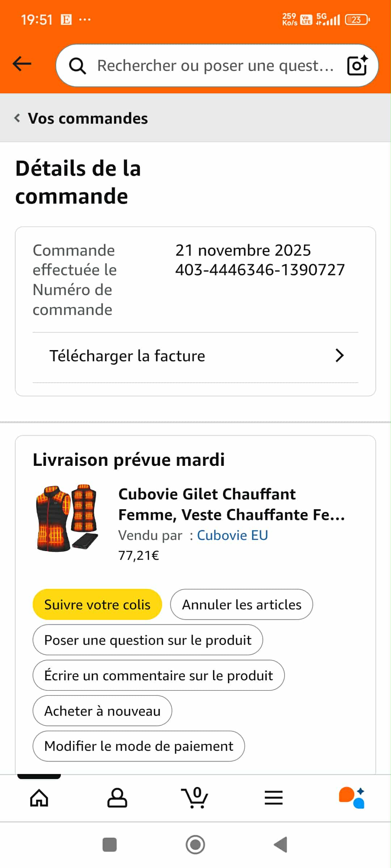Tap Acheter à nouveau button
This screenshot has width=391, height=868.
click(102, 711)
